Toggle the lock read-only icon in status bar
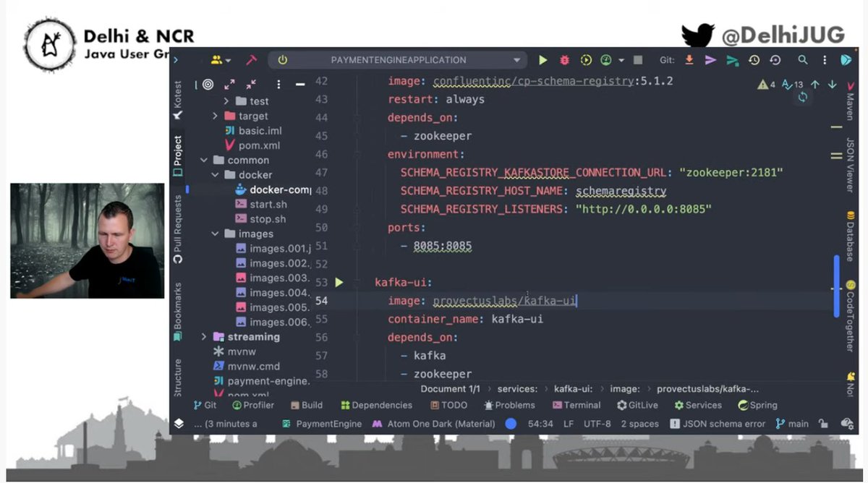 [823, 424]
